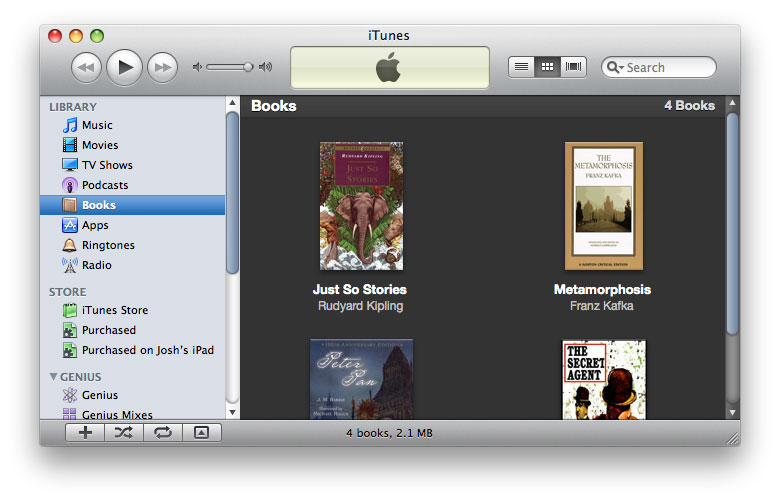Select the Books library item
This screenshot has height=501, width=780.
point(132,205)
